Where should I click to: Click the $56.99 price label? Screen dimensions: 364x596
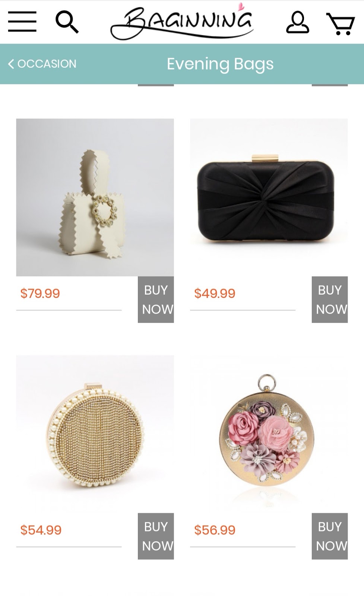coord(215,530)
